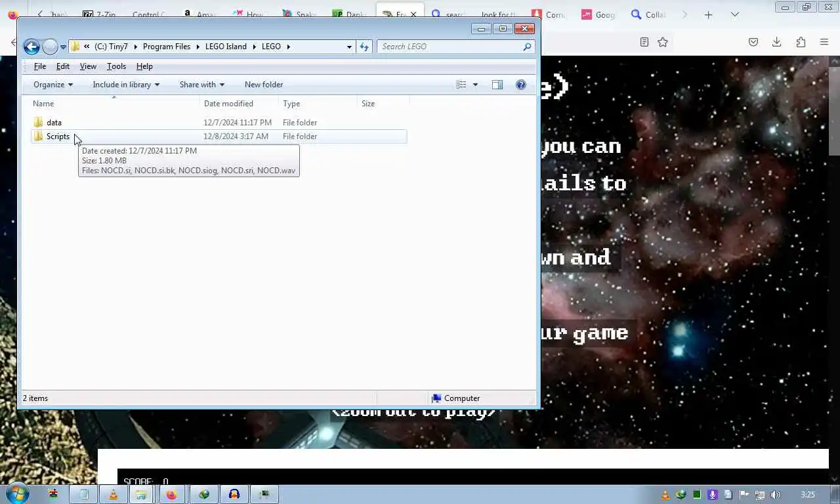840x504 pixels.
Task: Click the Windows Explorer taskbar button
Action: click(141, 494)
